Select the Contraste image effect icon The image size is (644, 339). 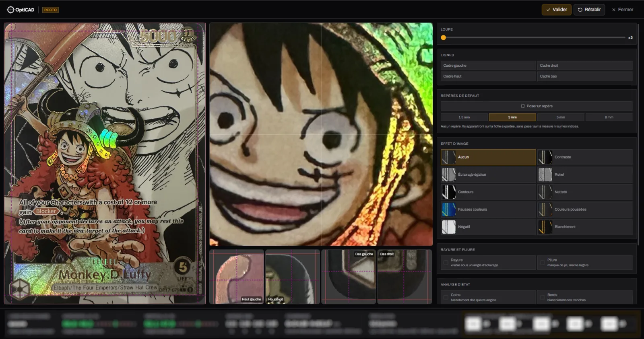pyautogui.click(x=545, y=157)
